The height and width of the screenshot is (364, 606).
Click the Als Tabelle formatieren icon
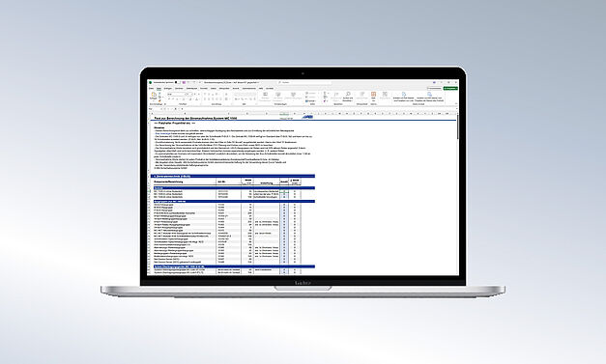click(278, 95)
